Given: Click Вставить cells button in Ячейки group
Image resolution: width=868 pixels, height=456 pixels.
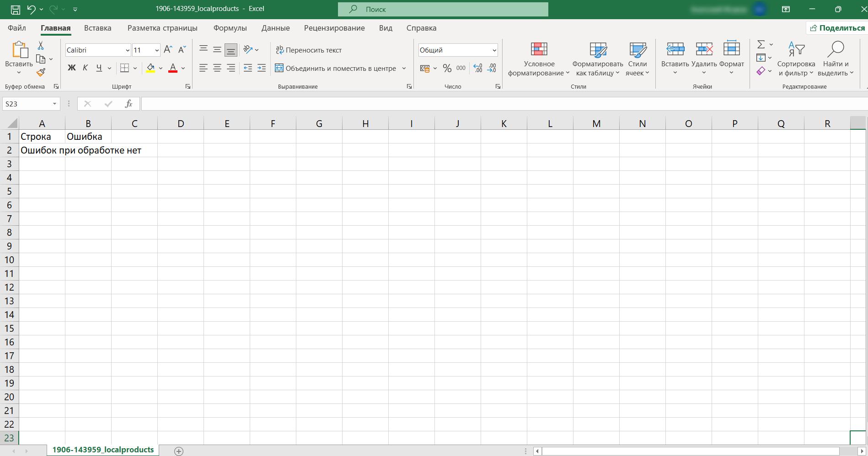Looking at the screenshot, I should (x=675, y=58).
